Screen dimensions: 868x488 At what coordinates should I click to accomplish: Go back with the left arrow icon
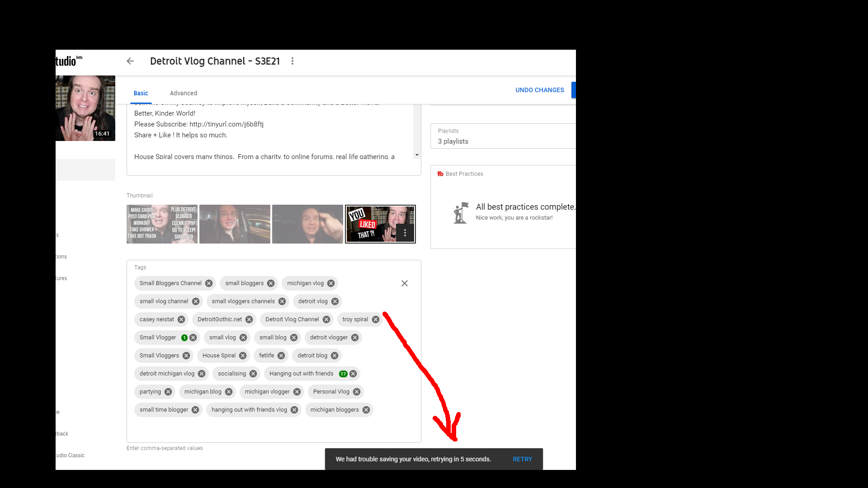click(130, 61)
